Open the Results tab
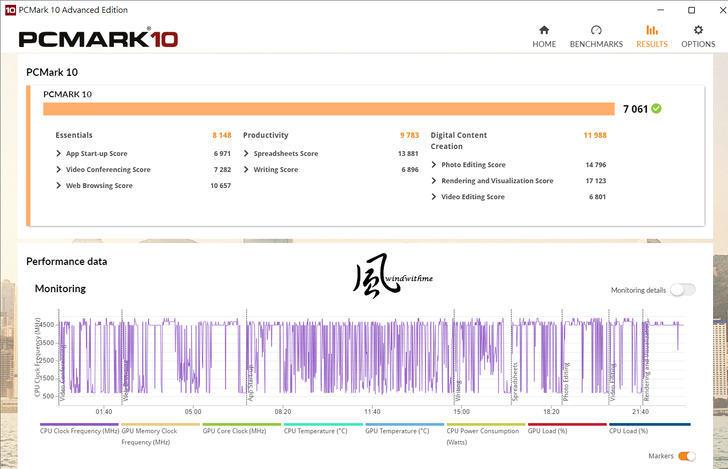This screenshot has height=469, width=728. [651, 37]
